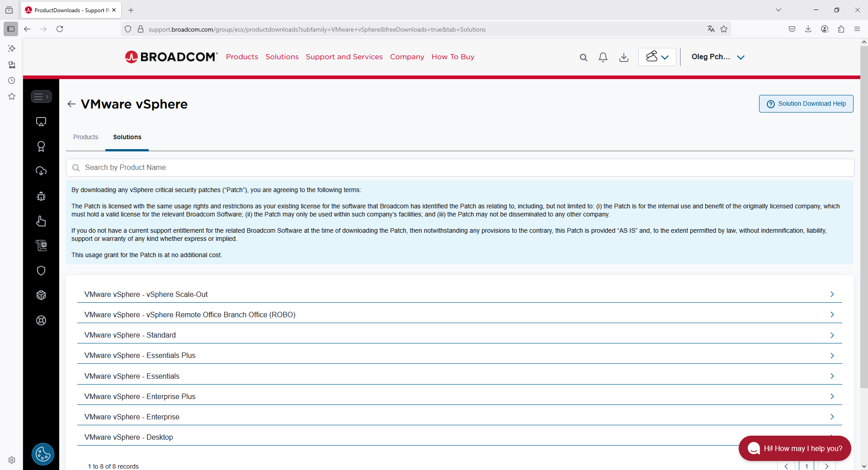Open the list all tabs dropdown arrow

[778, 10]
